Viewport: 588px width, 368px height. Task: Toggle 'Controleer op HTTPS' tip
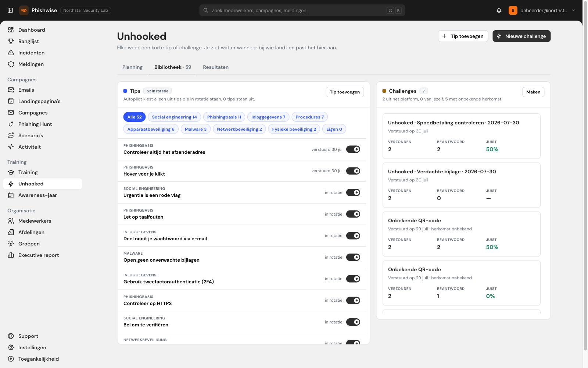point(353,301)
